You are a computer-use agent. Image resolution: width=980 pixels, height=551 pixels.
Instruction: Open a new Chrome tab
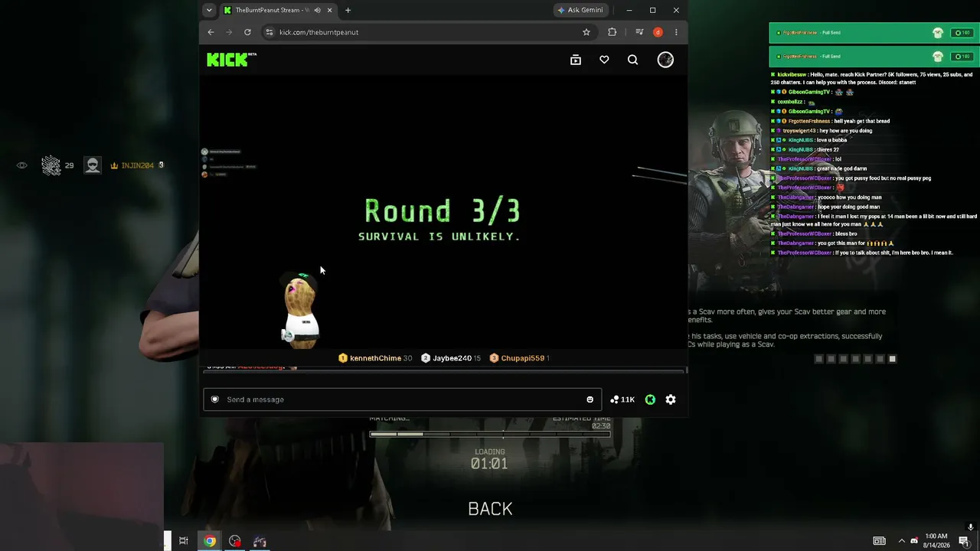pos(348,10)
